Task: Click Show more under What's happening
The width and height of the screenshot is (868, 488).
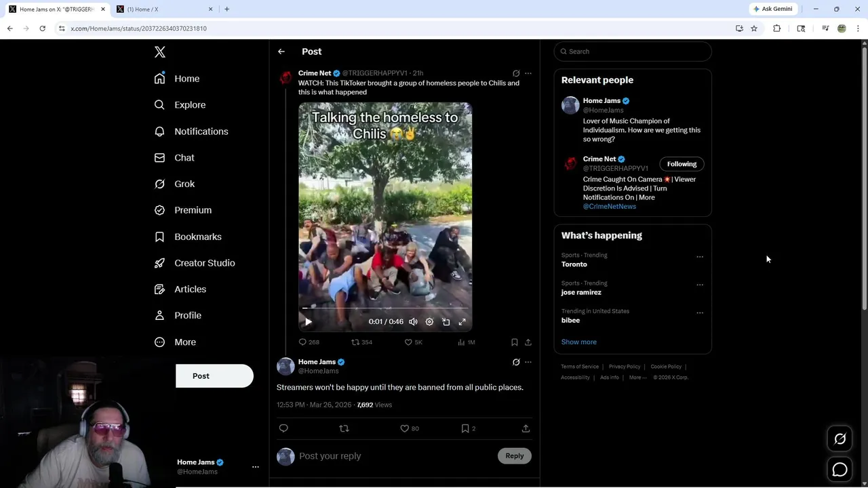Action: pos(579,342)
